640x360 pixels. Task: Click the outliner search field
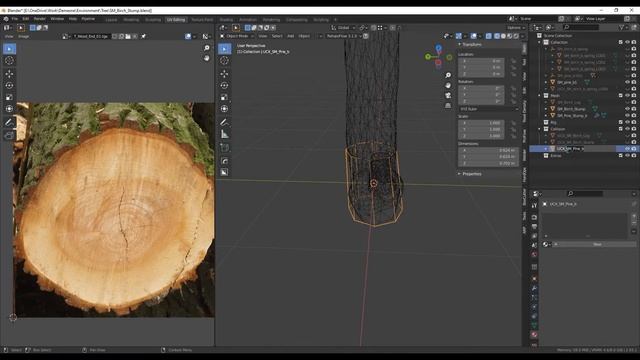click(x=581, y=27)
